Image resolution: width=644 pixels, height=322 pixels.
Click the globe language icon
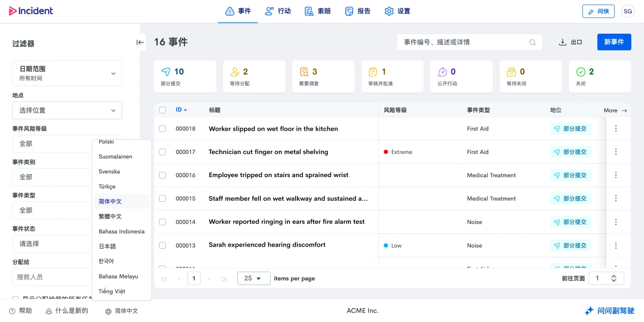point(108,311)
